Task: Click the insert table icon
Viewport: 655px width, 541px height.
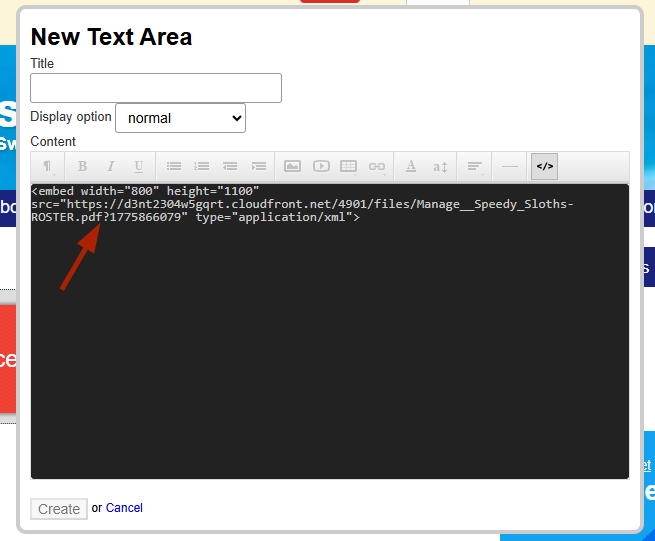Action: (349, 167)
